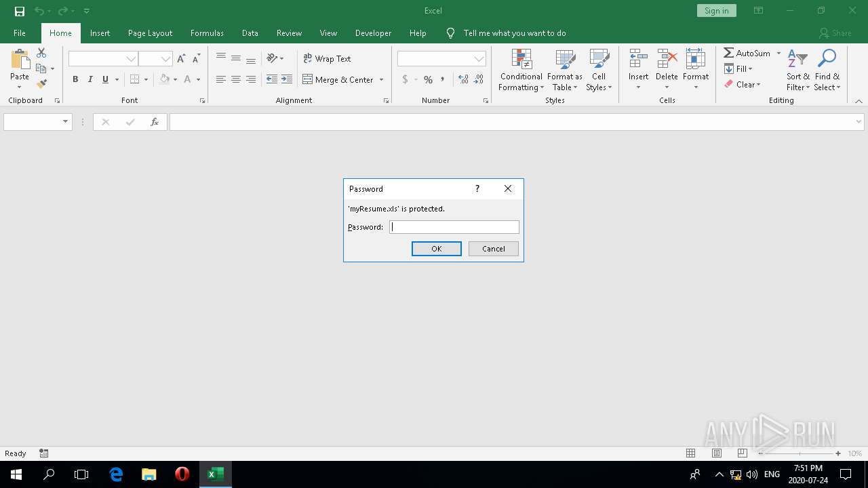This screenshot has width=868, height=488.
Task: Click Increase Indent icon
Action: [287, 79]
